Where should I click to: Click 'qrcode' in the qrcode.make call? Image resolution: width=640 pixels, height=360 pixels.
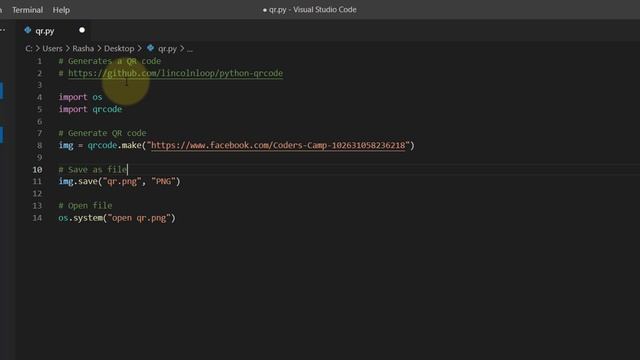click(x=102, y=145)
